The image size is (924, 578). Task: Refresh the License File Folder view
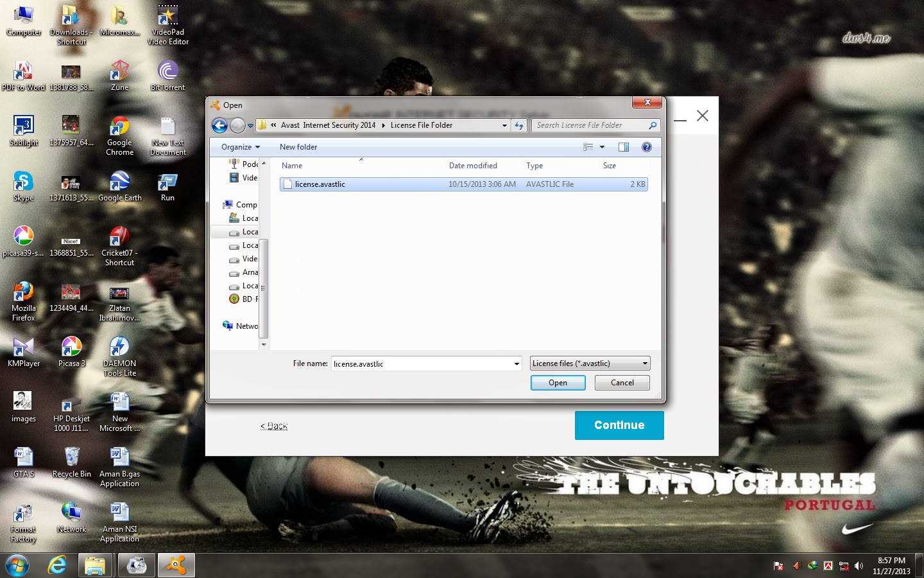pos(519,126)
